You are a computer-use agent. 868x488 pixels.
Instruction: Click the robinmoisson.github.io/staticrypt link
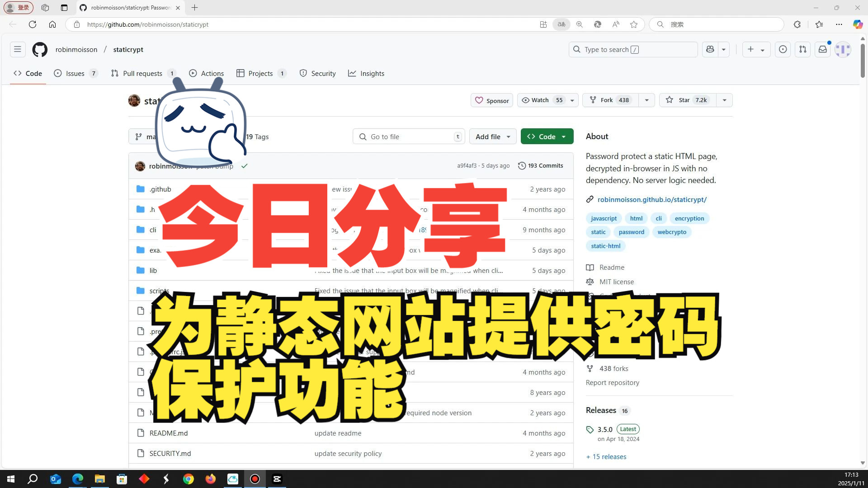click(651, 199)
